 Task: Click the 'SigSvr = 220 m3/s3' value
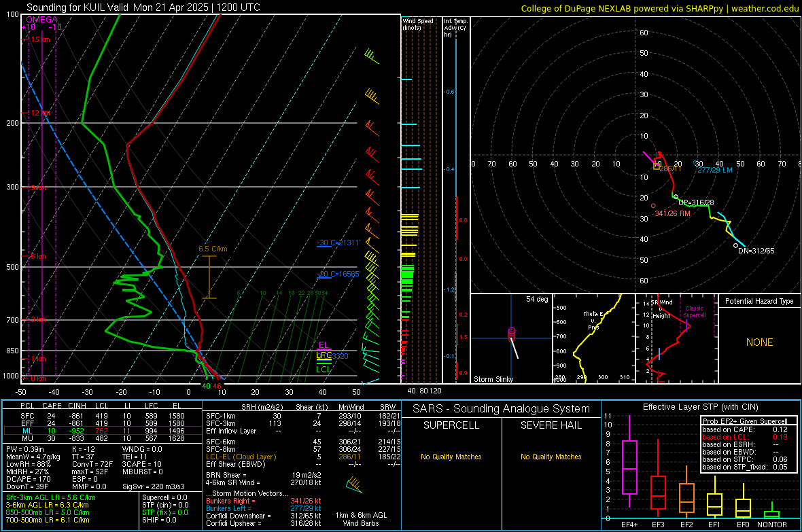pos(154,486)
